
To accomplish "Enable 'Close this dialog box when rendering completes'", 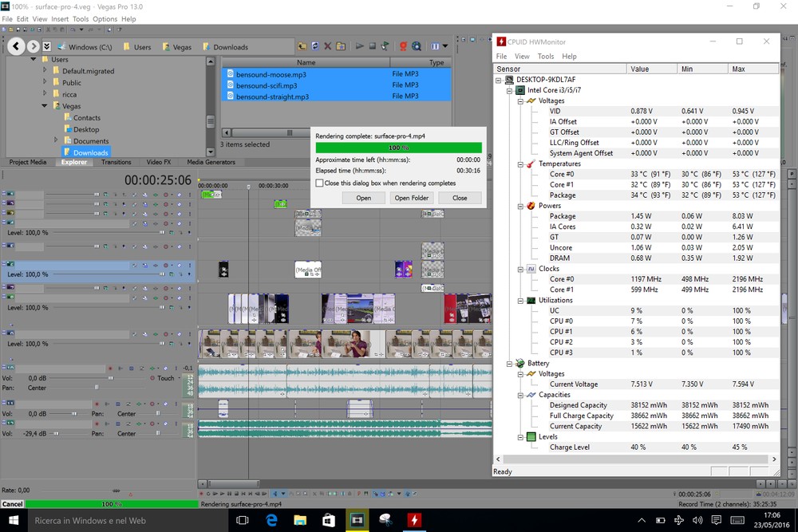I will click(320, 183).
